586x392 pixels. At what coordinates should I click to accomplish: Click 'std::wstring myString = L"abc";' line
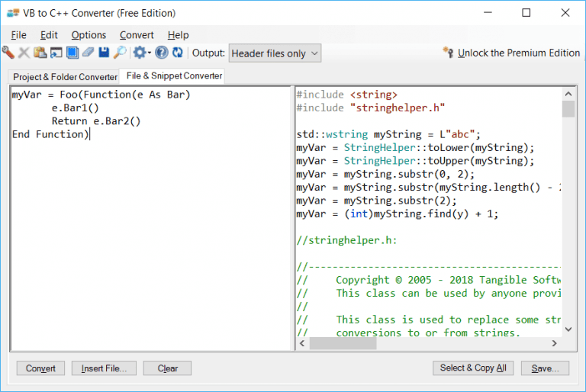click(x=388, y=134)
